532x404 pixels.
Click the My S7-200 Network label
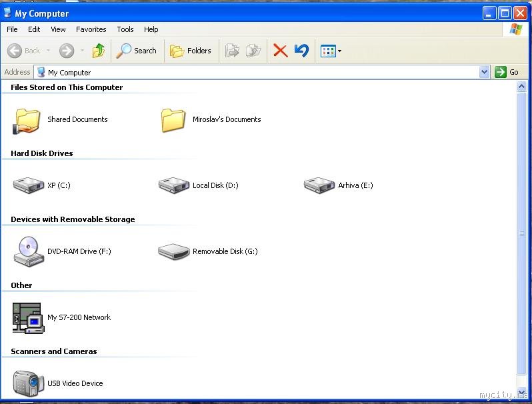(x=79, y=317)
